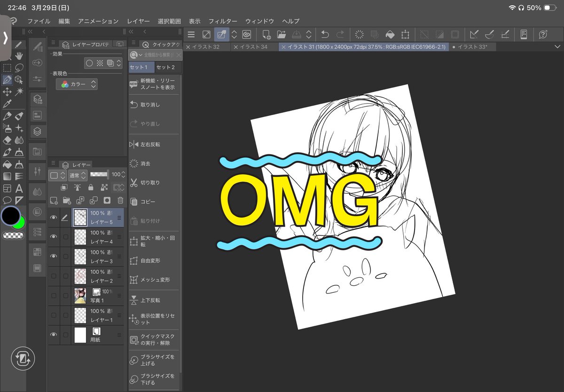Viewport: 564px width, 392px height.
Task: Open the ファイル menu
Action: pyautogui.click(x=39, y=21)
